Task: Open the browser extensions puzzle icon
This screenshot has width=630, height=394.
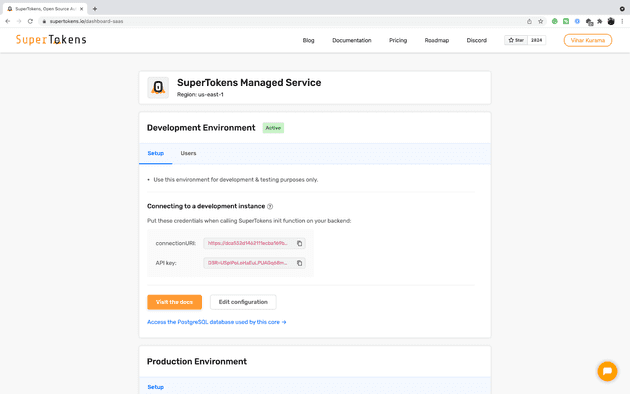Action: pyautogui.click(x=600, y=21)
